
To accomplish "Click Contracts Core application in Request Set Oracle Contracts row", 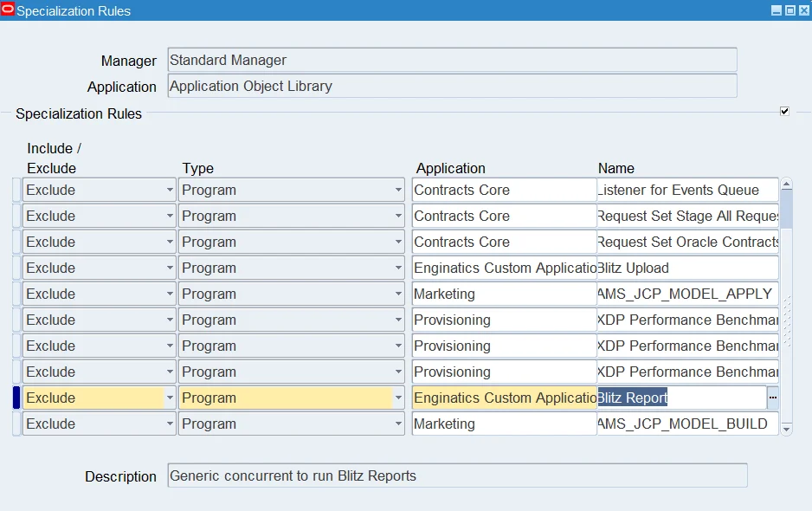I will (505, 242).
